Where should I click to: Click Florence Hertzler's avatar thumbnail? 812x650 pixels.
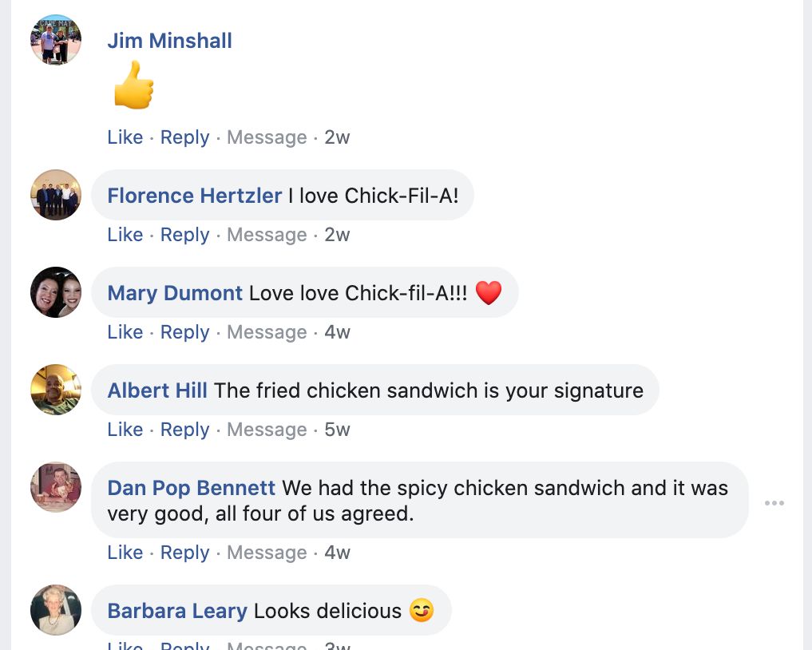tap(56, 195)
